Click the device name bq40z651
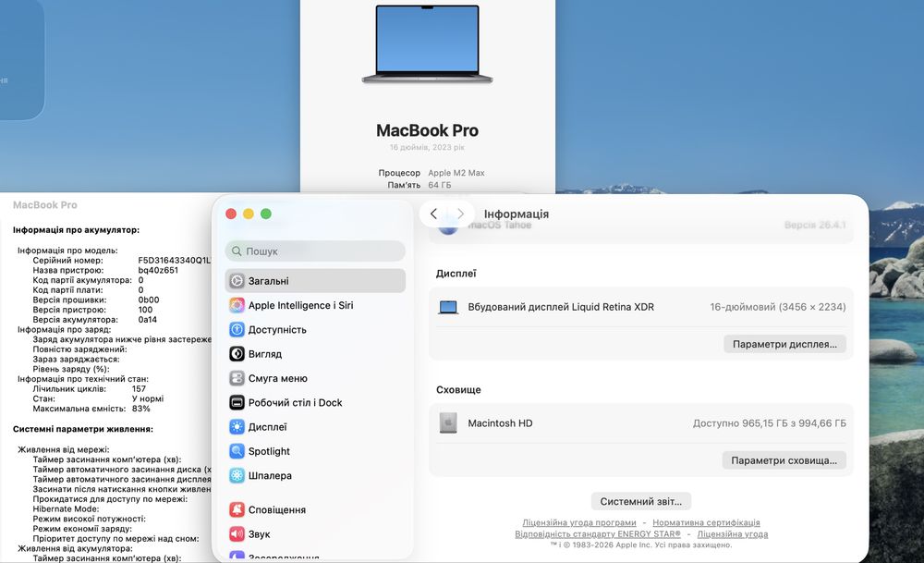The image size is (924, 563). pos(158,270)
